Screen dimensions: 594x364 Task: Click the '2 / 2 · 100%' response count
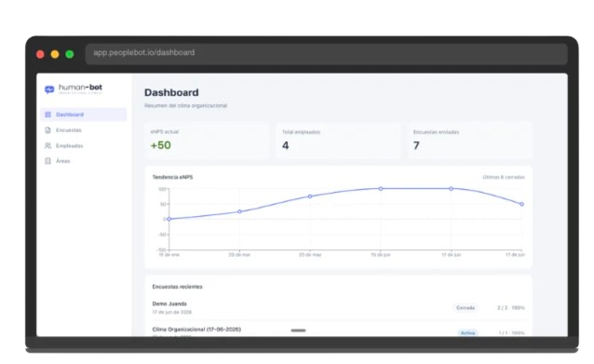pyautogui.click(x=511, y=307)
